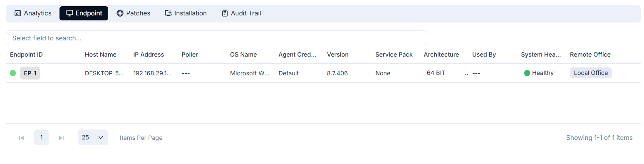Viewport: 644px width, 164px height.
Task: Click Remote Office column header
Action: [x=590, y=55]
